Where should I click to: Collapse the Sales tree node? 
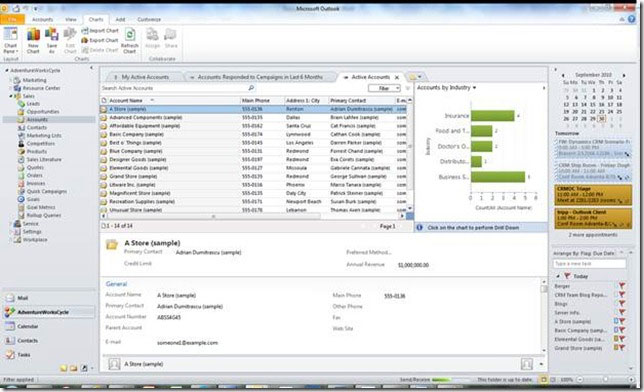[11, 96]
